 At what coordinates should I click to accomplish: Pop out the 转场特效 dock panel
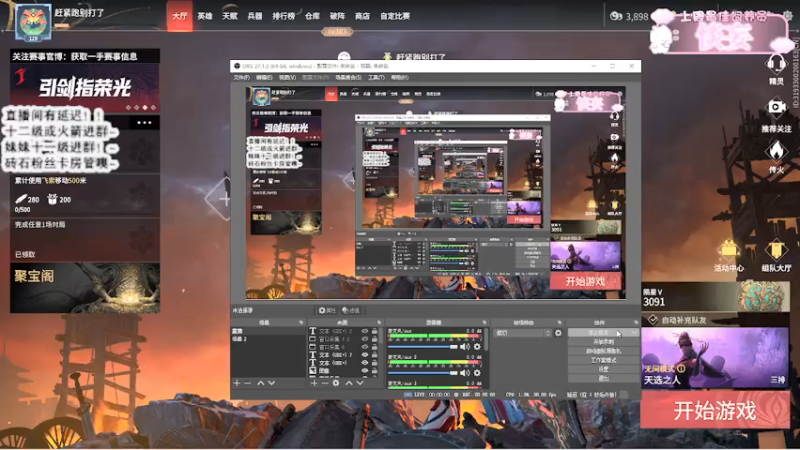point(559,322)
